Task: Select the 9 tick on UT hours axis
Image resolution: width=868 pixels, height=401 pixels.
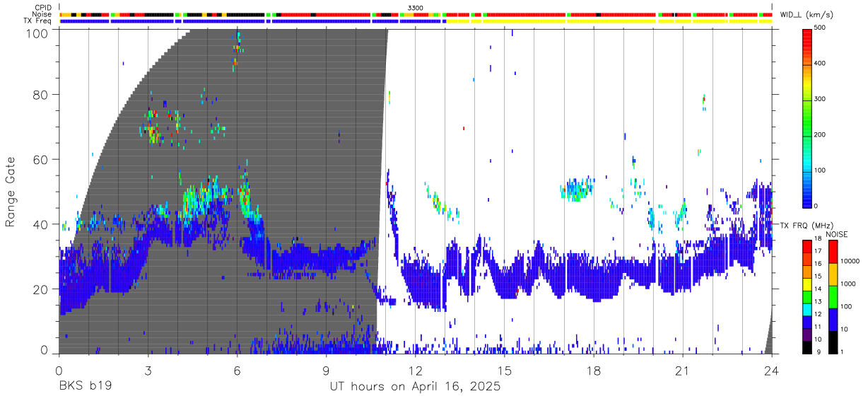Action: click(x=326, y=370)
